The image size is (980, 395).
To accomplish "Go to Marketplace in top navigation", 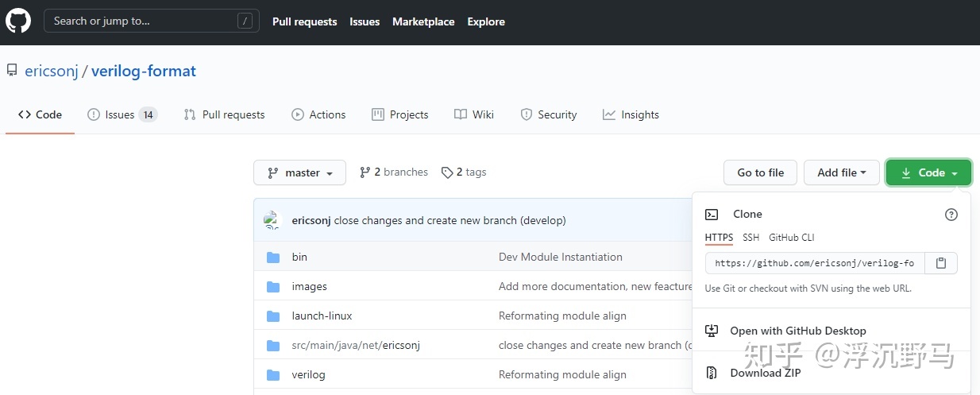I will tap(423, 21).
